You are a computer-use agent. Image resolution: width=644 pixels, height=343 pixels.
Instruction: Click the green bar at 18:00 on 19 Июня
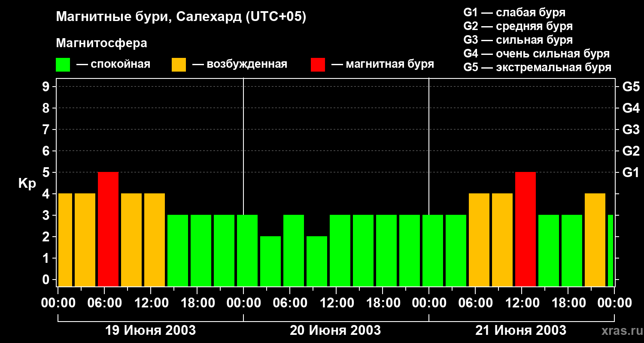pyautogui.click(x=201, y=250)
